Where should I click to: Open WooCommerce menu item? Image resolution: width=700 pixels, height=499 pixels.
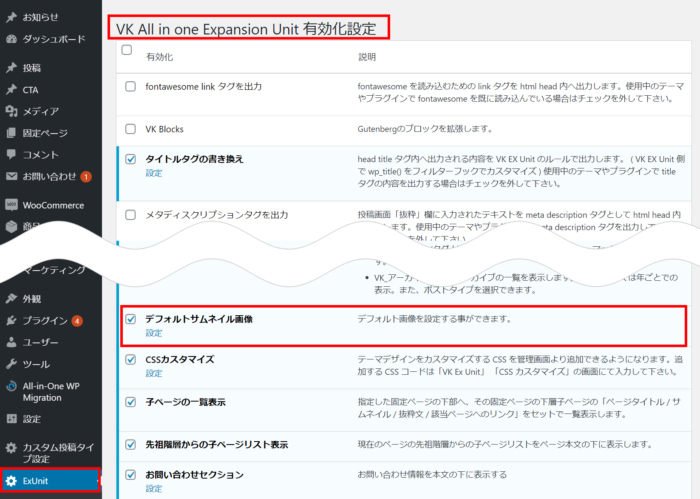point(51,205)
